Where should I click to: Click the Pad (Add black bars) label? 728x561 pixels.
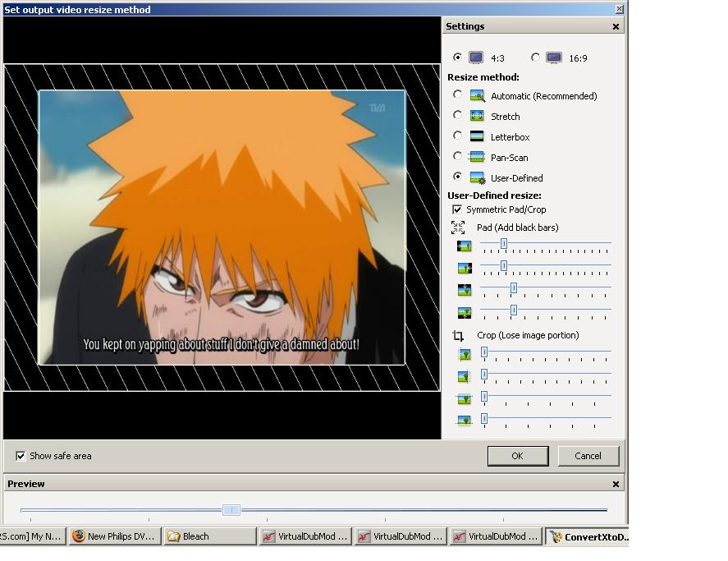click(x=518, y=228)
